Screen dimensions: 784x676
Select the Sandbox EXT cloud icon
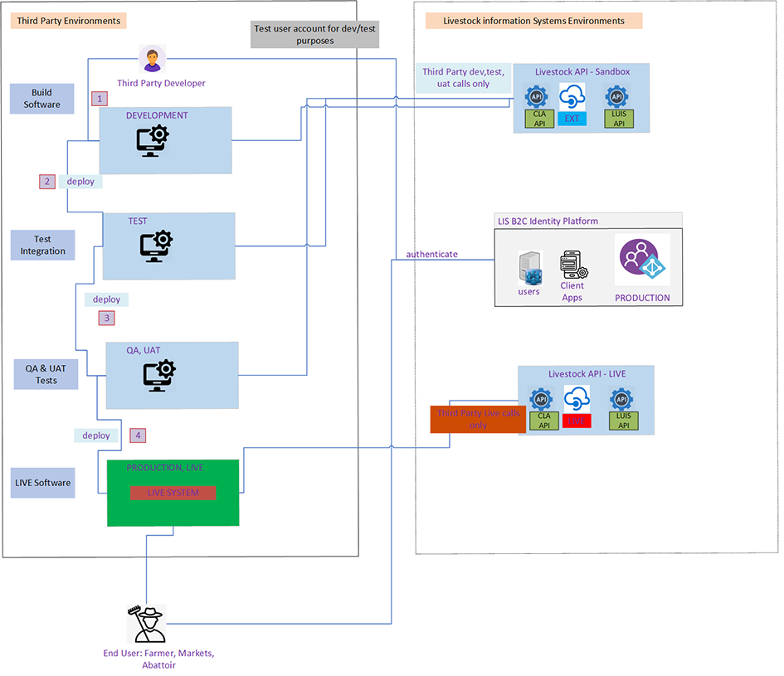point(572,98)
